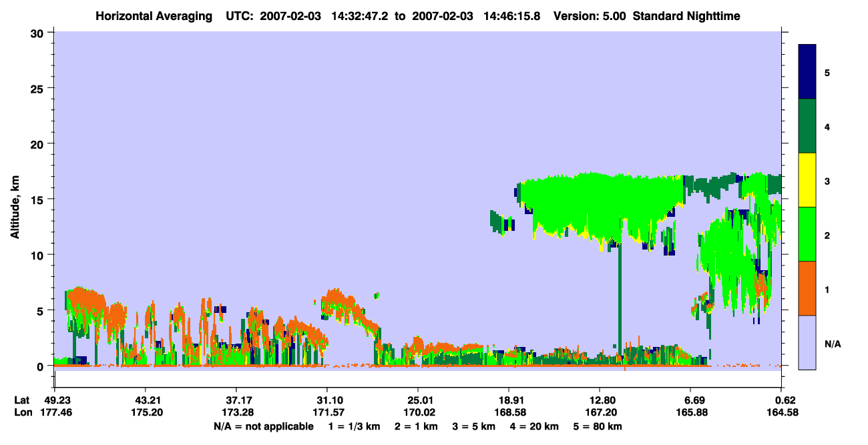
Task: Click the 15 altitude tick label
Action: [39, 199]
